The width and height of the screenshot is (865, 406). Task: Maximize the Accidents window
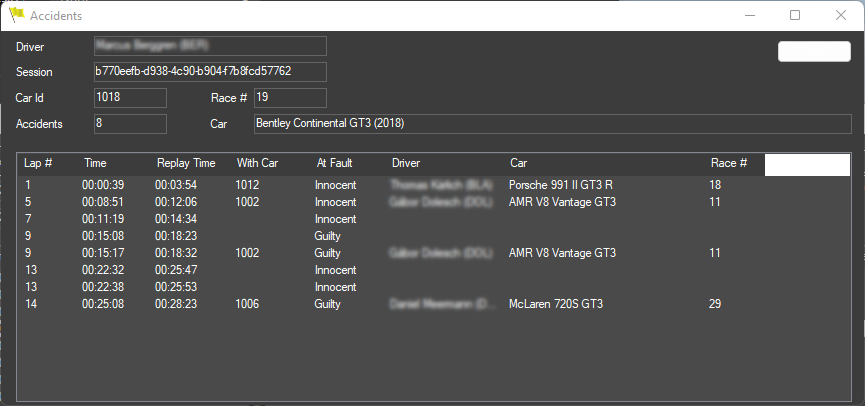pos(795,15)
